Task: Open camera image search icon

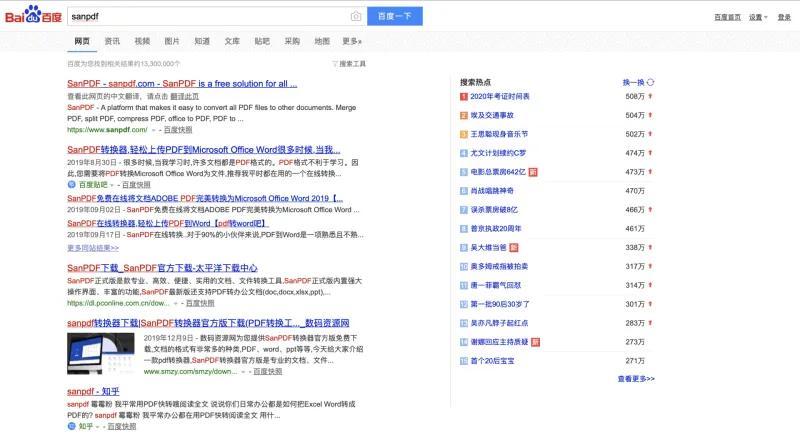Action: coord(356,16)
